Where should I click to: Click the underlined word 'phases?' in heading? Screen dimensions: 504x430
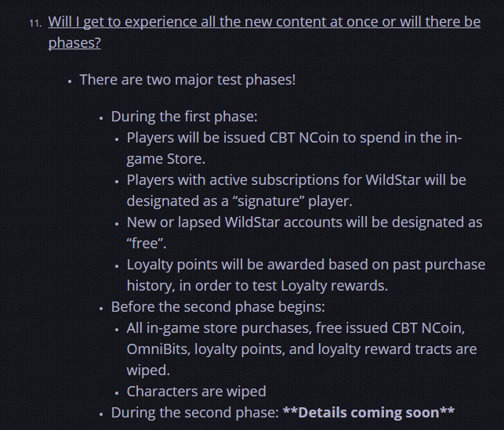74,43
